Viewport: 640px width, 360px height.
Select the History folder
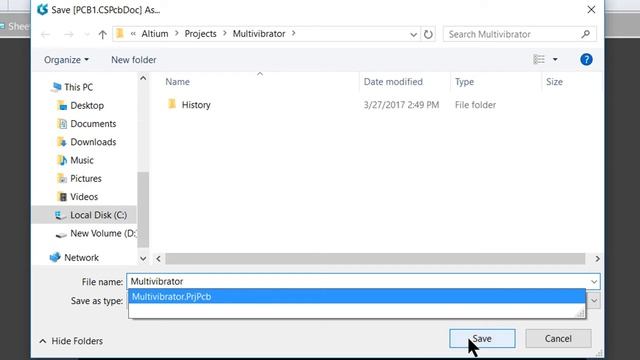tap(196, 105)
